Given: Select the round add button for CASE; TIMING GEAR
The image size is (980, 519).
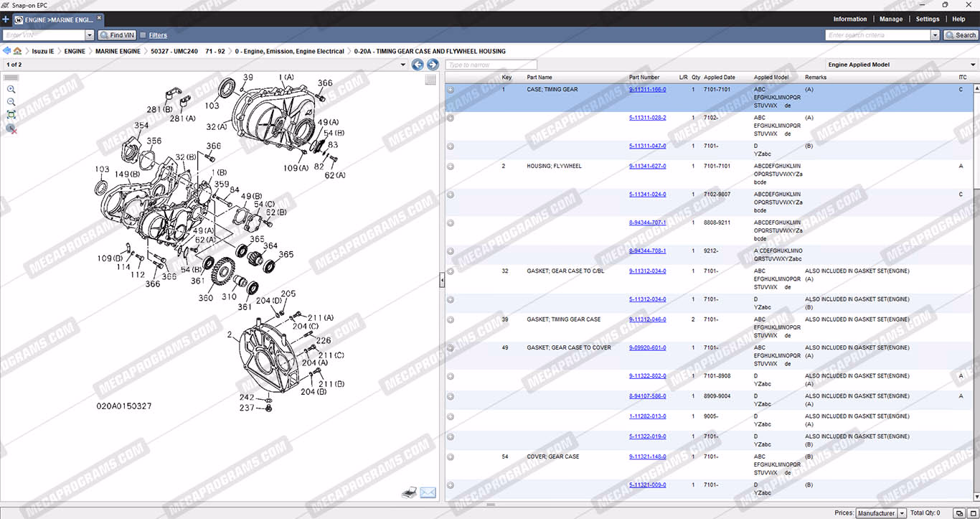Looking at the screenshot, I should tap(451, 90).
